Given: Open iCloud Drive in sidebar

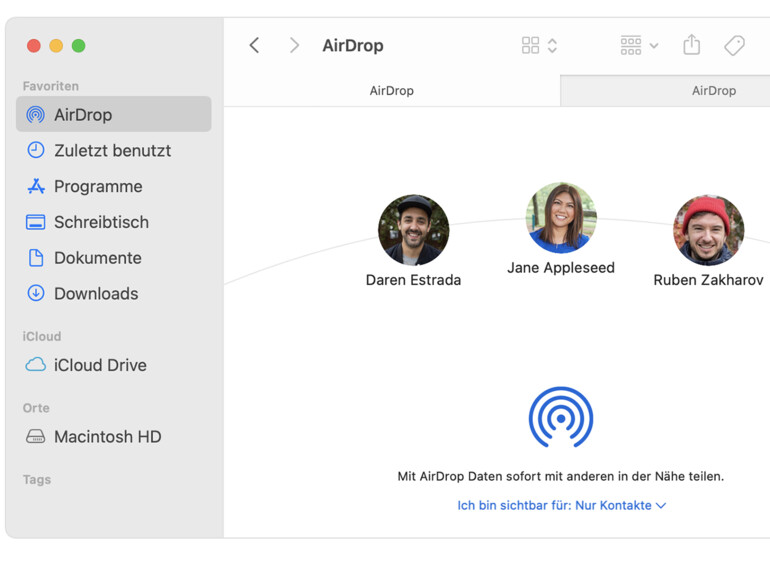Looking at the screenshot, I should point(100,365).
